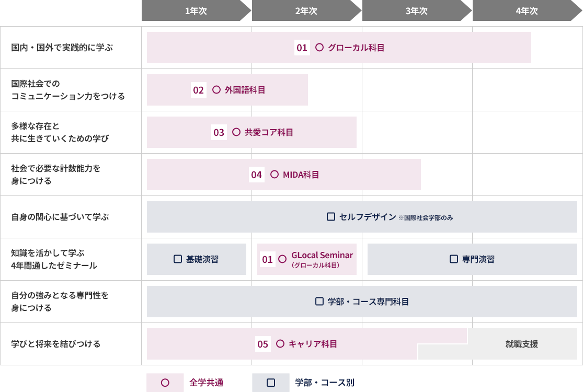Click the circle icon before キャリア科目
This screenshot has height=392, width=583.
pyautogui.click(x=280, y=344)
